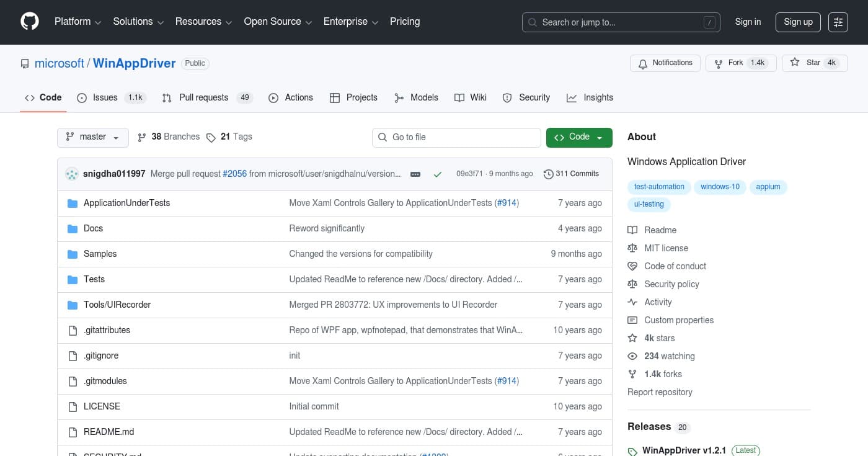Open the green Code dropdown
Viewport: 868px width, 456px height.
[x=578, y=137]
